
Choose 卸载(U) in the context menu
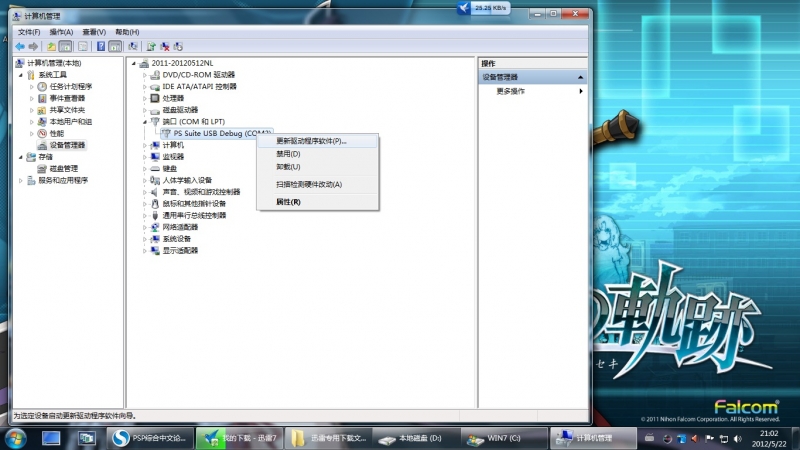point(318,167)
